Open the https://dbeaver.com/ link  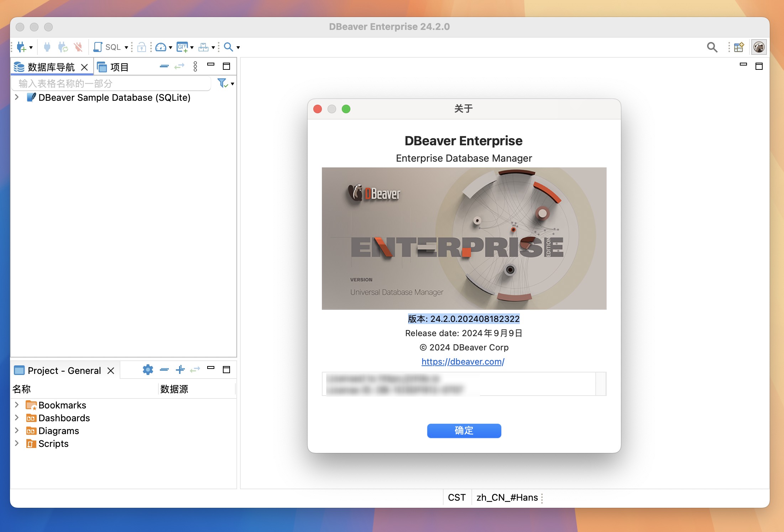pos(463,362)
